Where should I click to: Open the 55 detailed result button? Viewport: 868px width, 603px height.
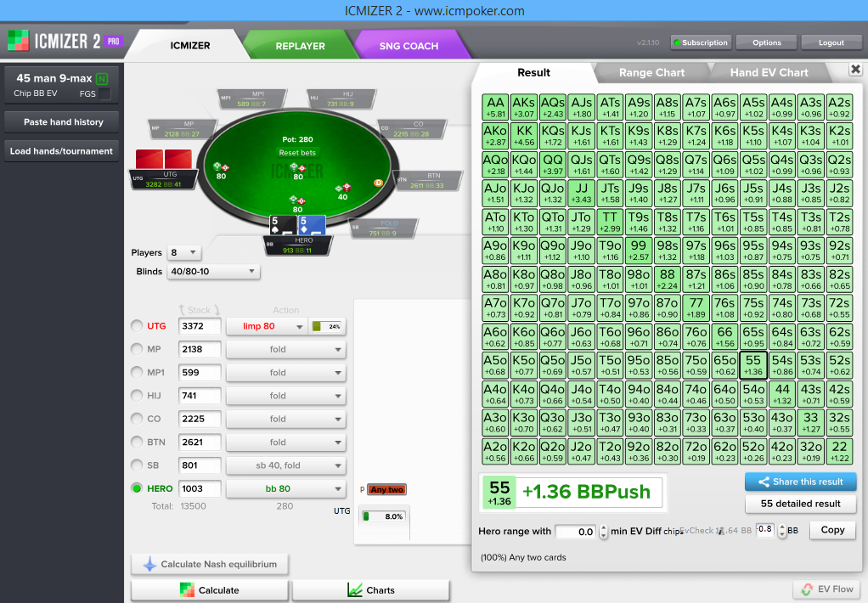coord(800,504)
